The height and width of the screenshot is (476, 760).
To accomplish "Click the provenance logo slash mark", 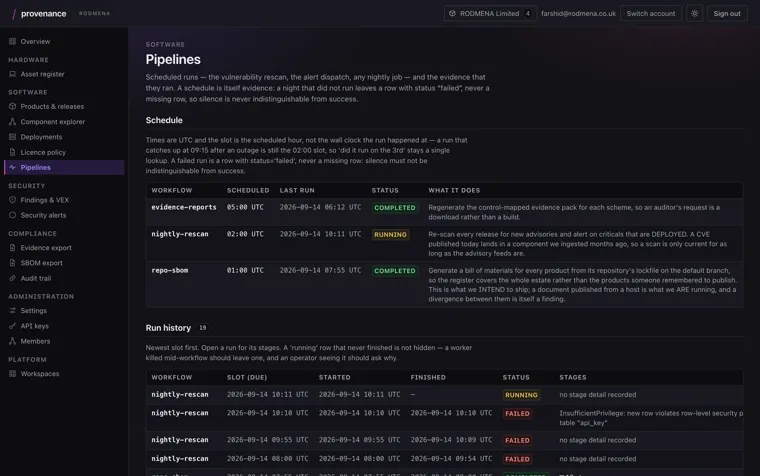I will pyautogui.click(x=14, y=14).
